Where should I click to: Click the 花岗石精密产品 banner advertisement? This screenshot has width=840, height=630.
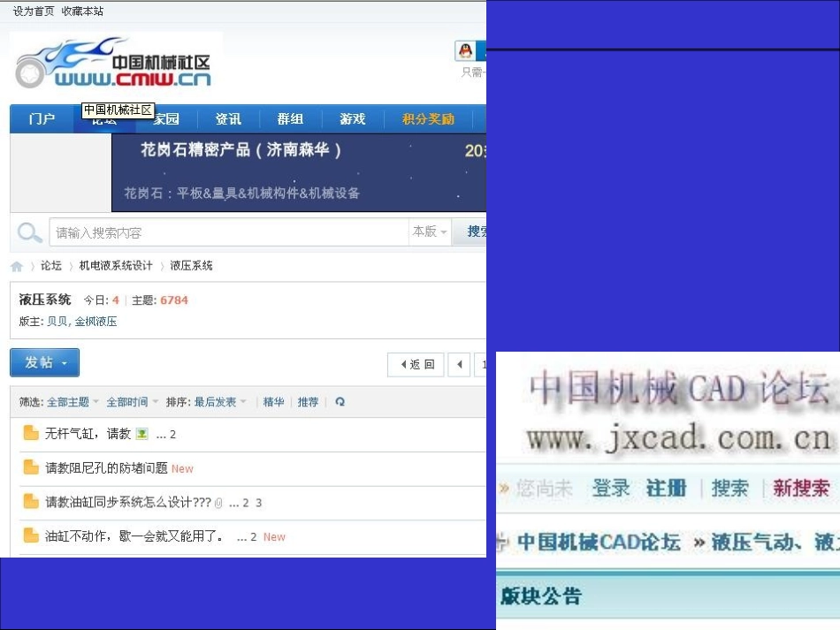click(299, 172)
